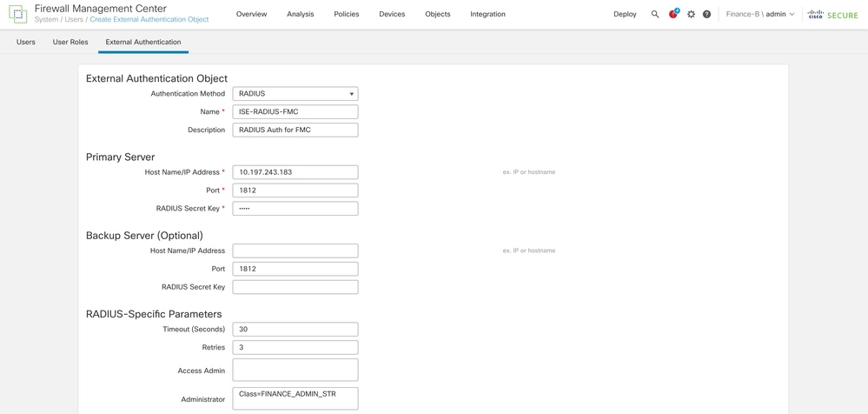Viewport: 868px width, 414px height.
Task: Click the Primary Server Port field
Action: (x=295, y=190)
